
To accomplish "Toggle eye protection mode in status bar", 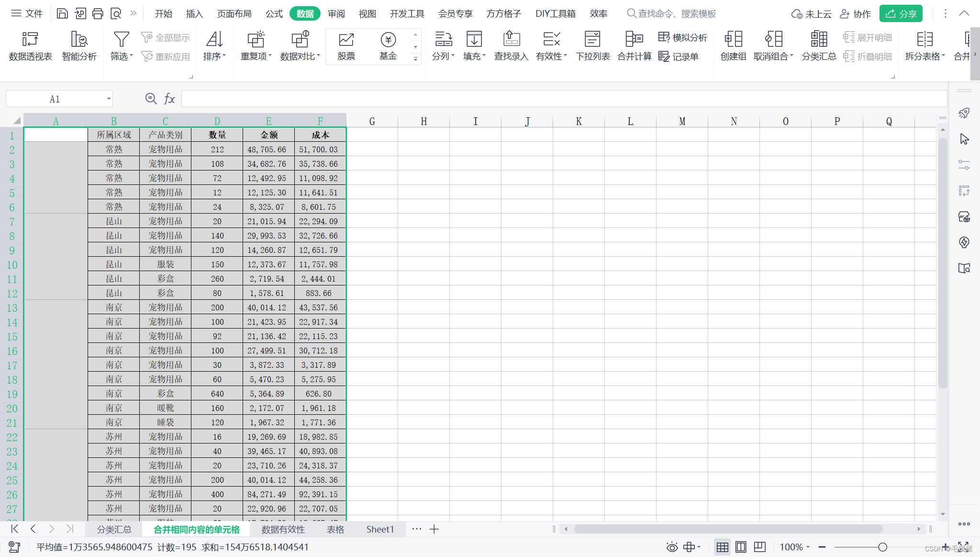I will (x=672, y=547).
